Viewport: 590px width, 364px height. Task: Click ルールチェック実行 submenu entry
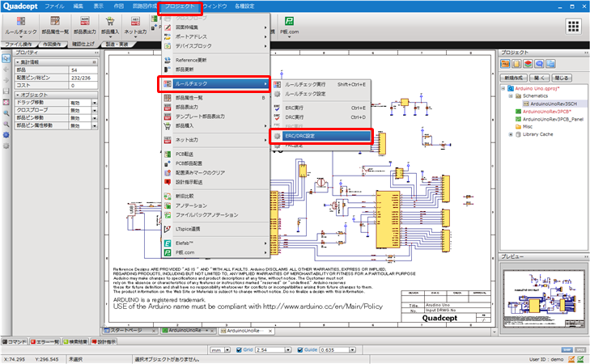pos(321,85)
